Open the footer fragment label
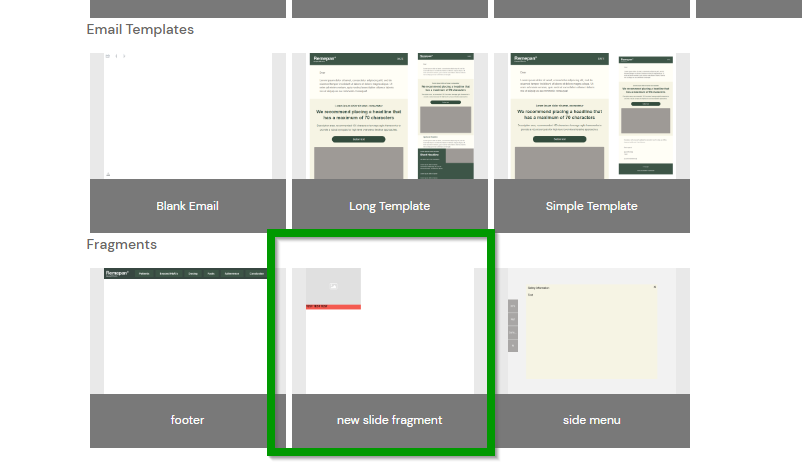 (187, 420)
